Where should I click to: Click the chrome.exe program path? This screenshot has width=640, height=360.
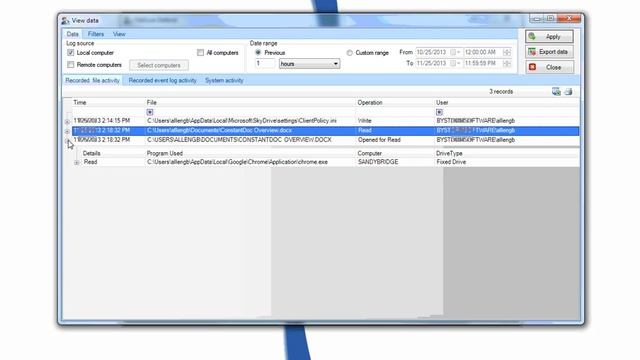click(x=237, y=162)
